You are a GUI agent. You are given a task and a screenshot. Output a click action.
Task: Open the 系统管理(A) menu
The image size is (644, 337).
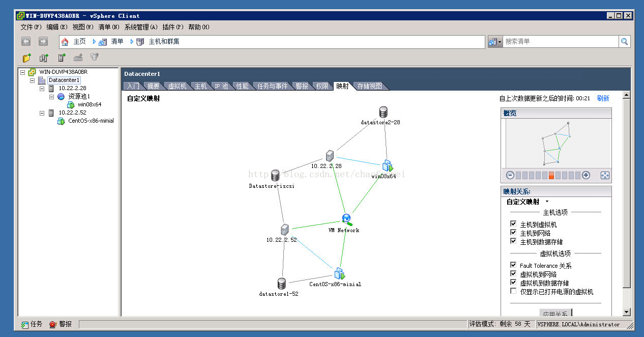coord(141,27)
